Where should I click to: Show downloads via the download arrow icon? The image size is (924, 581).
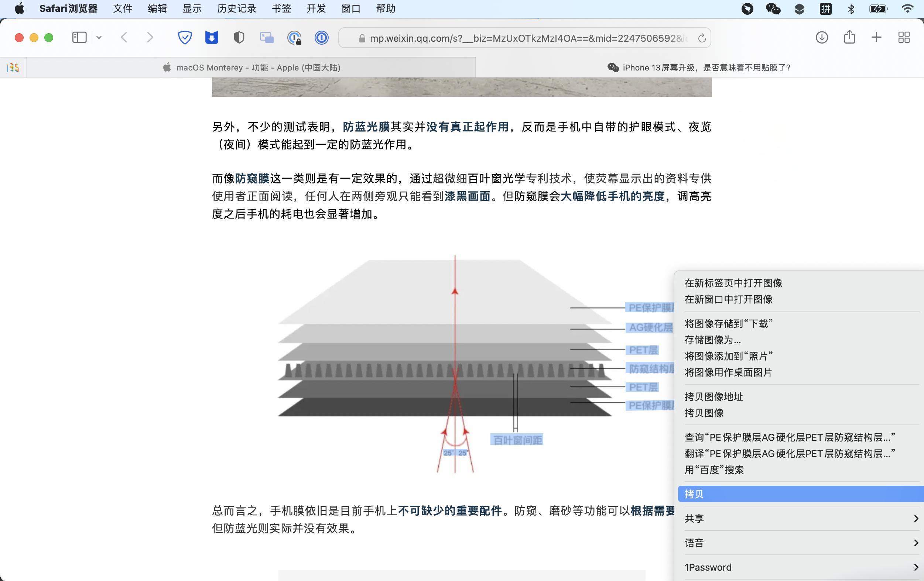[822, 38]
